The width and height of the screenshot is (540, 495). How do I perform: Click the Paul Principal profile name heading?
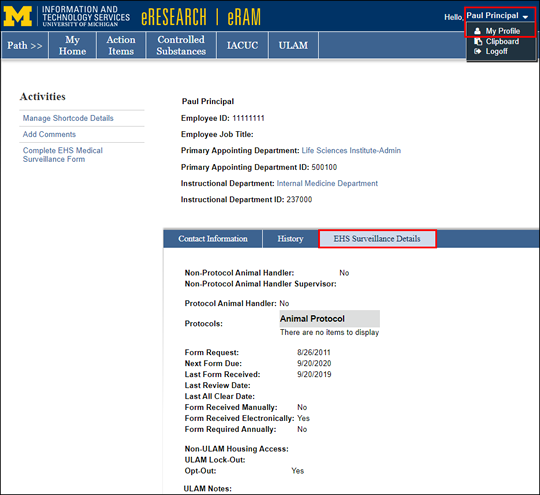coord(208,101)
